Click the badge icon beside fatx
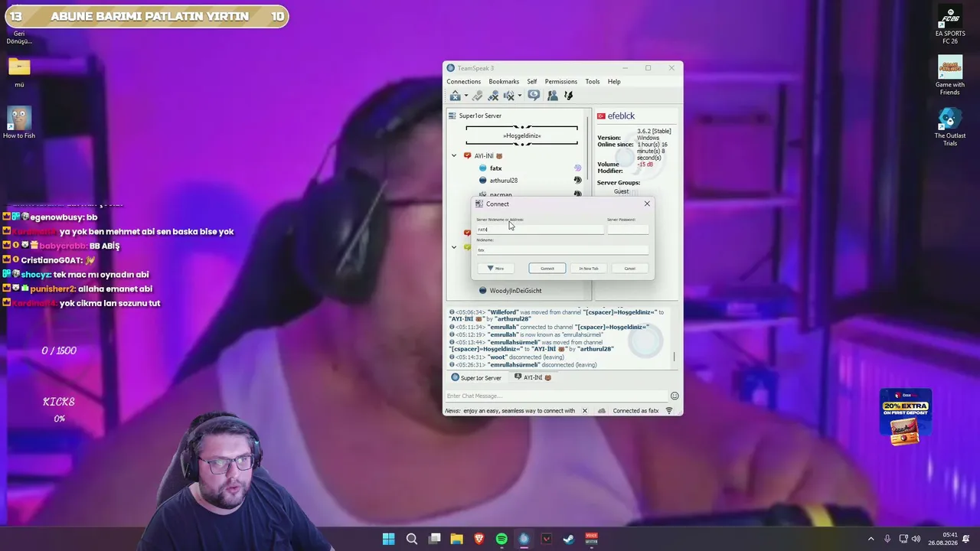Image resolution: width=980 pixels, height=551 pixels. 577,168
